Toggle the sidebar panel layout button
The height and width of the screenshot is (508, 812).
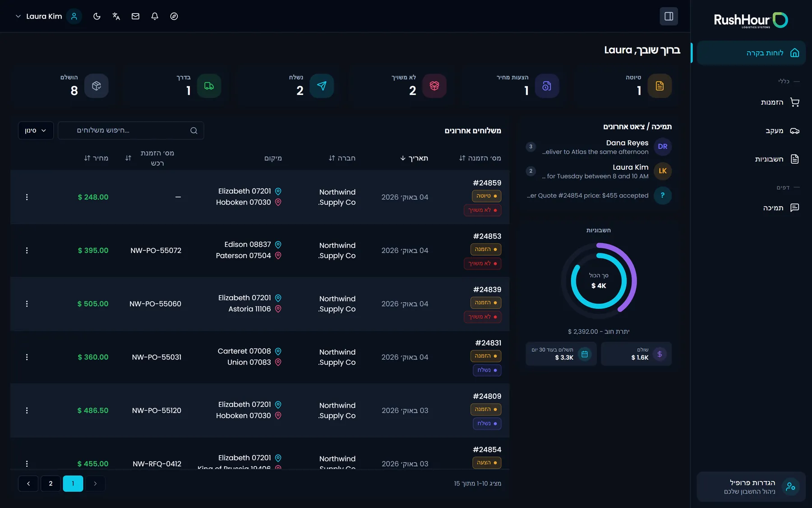click(x=669, y=16)
